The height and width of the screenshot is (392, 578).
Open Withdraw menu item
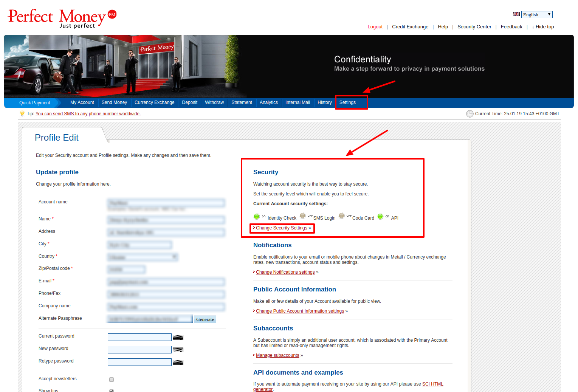[x=214, y=102]
